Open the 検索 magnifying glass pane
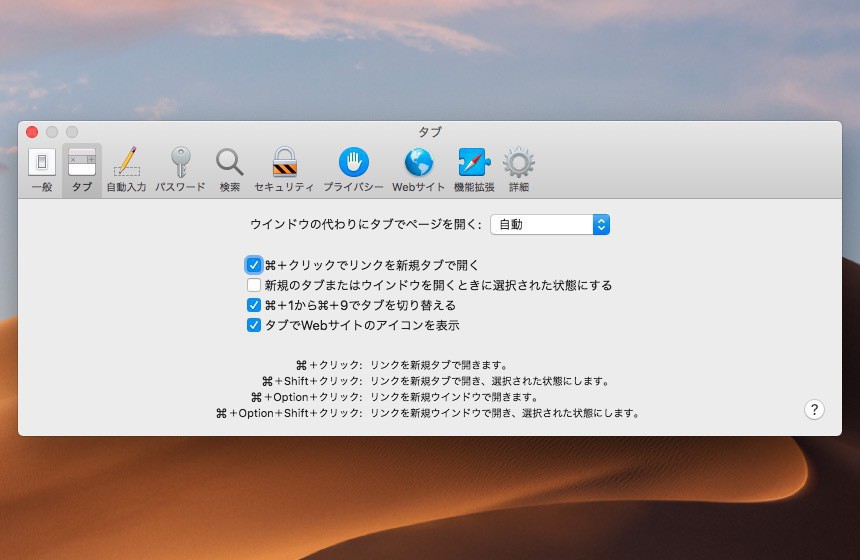This screenshot has width=860, height=560. point(230,169)
